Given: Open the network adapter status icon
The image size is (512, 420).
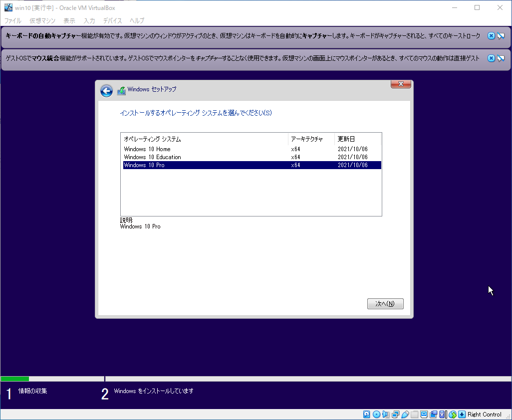Looking at the screenshot, I should pyautogui.click(x=395, y=415).
